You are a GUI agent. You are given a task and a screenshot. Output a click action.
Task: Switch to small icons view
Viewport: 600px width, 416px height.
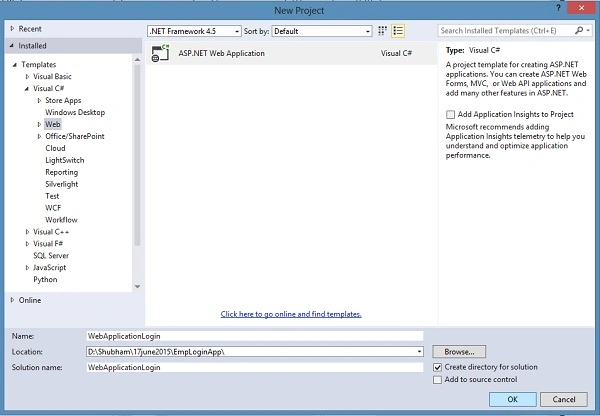pos(382,31)
